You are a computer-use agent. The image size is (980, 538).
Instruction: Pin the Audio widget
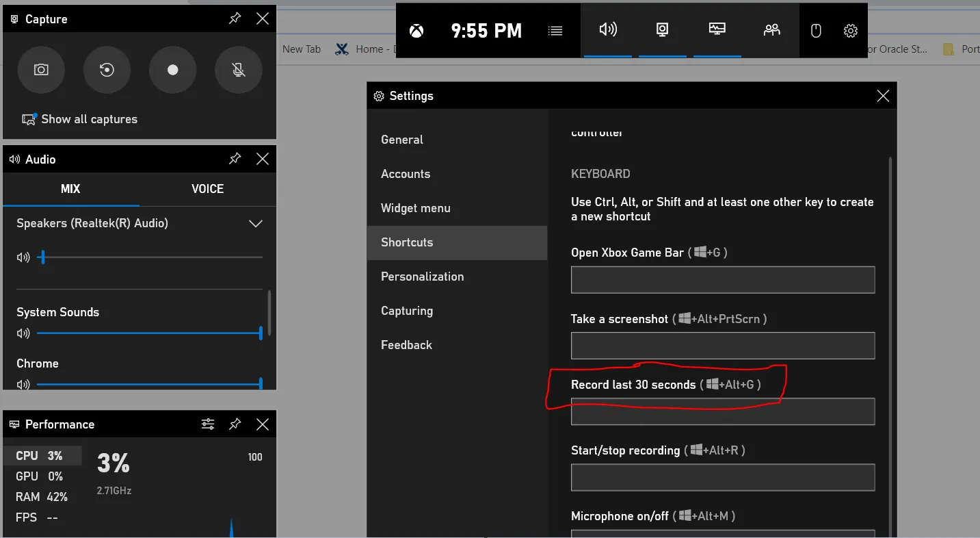click(x=235, y=159)
